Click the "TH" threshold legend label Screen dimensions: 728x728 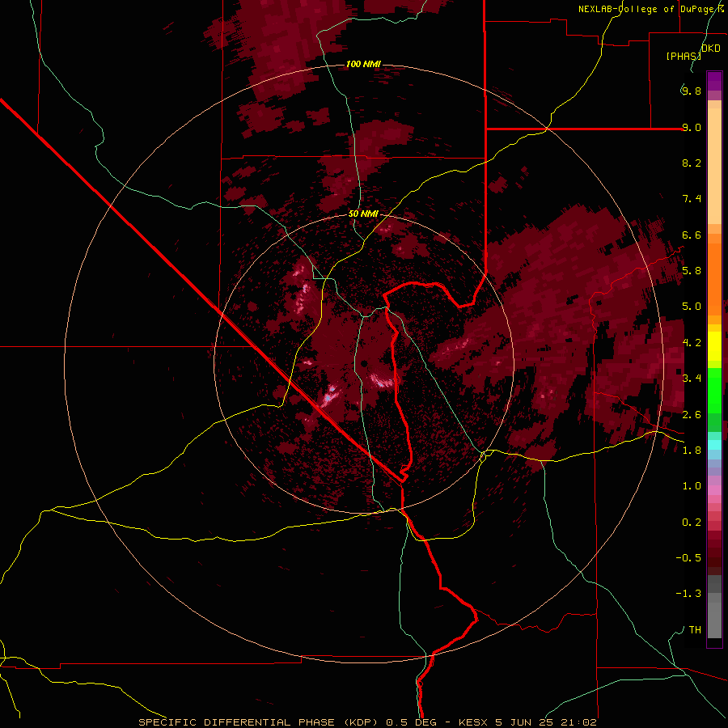click(x=695, y=629)
